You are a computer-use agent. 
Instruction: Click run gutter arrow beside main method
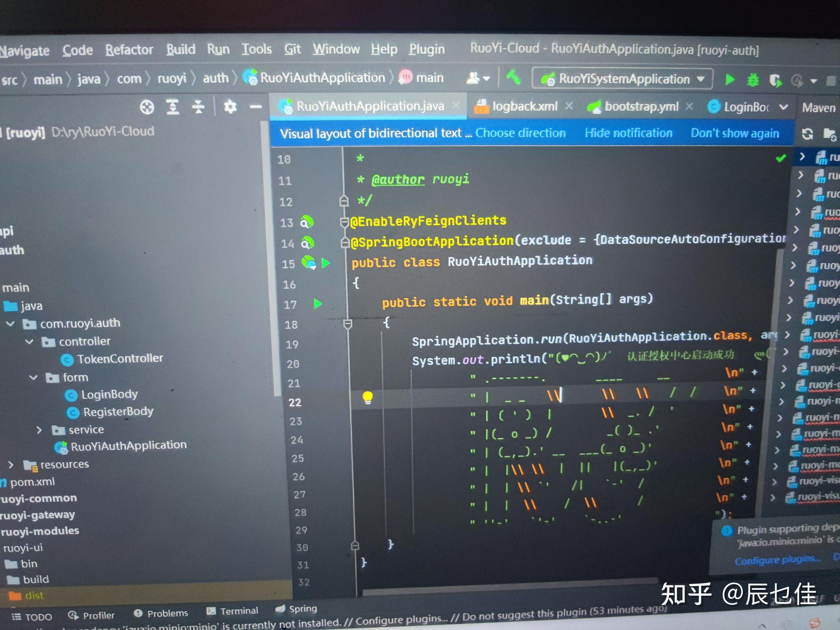click(x=317, y=304)
